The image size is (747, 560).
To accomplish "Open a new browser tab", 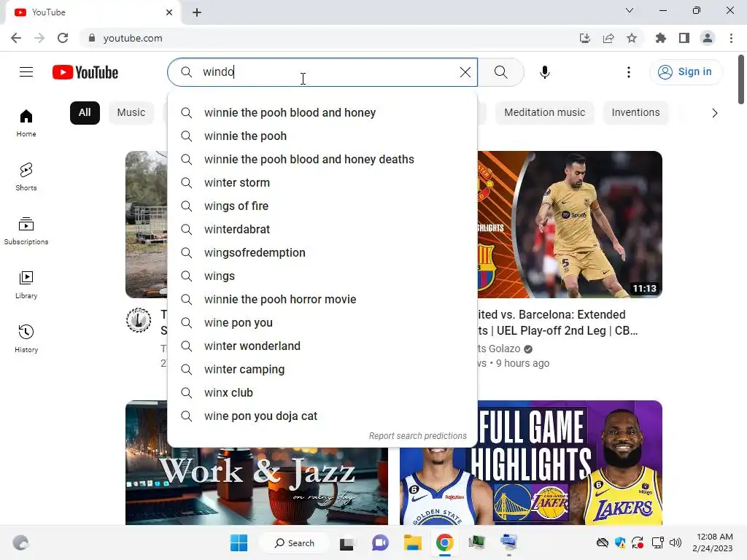I will click(x=197, y=12).
